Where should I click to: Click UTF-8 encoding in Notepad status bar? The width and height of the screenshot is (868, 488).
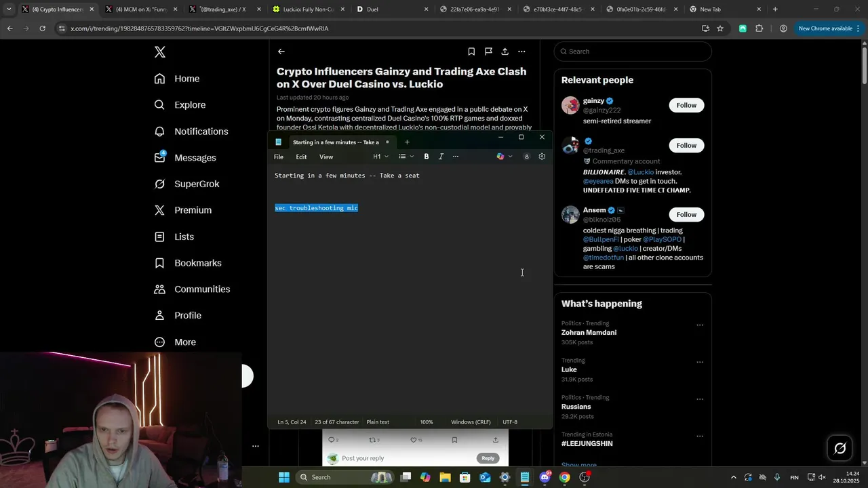click(x=510, y=422)
